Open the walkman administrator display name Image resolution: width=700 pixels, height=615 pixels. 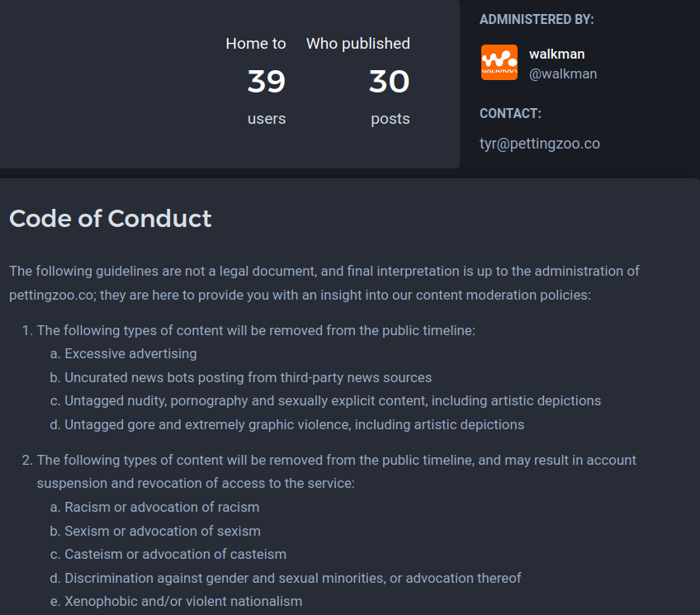556,54
